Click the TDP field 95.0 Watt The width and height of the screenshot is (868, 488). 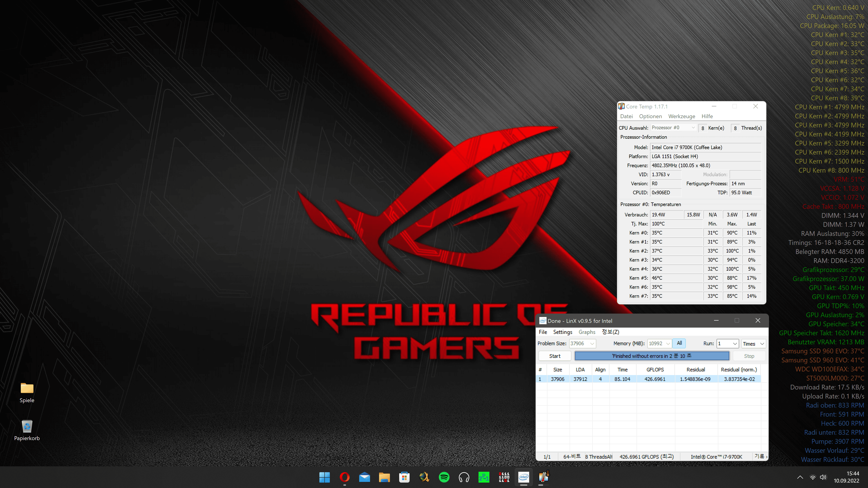[745, 193]
